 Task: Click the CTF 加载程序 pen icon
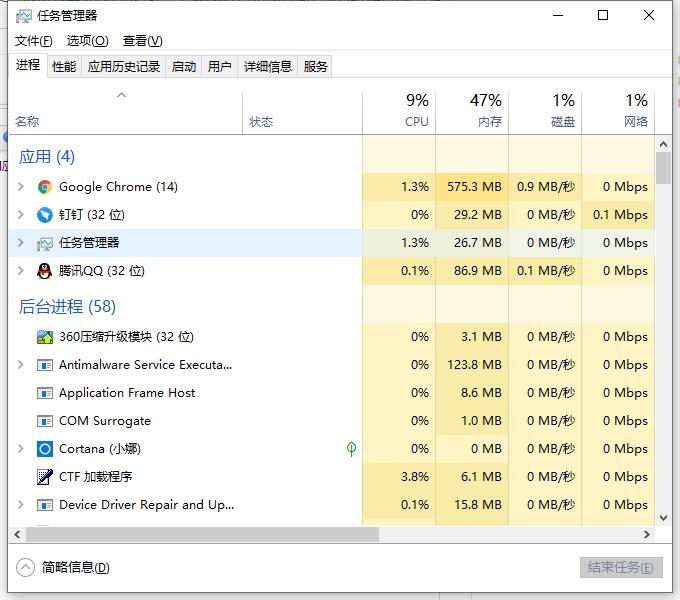coord(44,477)
